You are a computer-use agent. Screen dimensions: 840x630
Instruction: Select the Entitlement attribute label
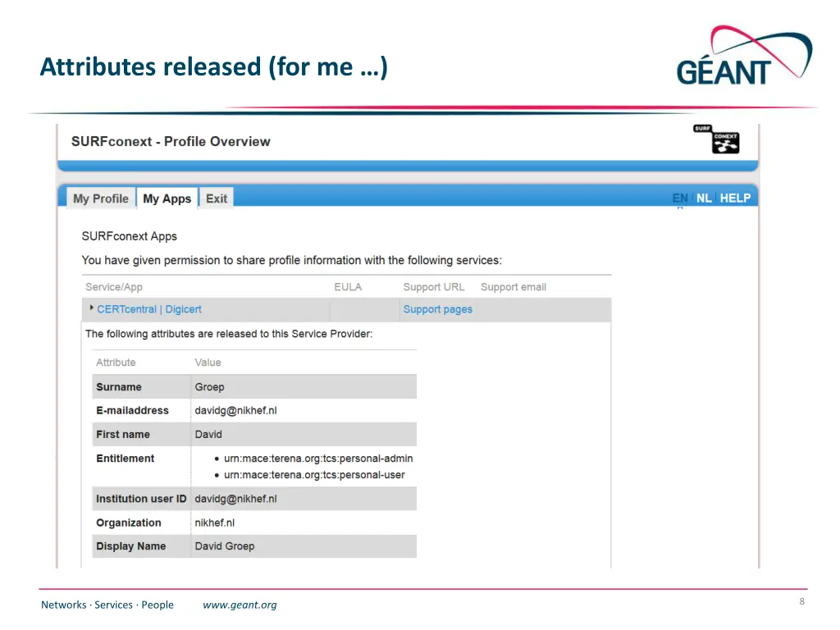[x=126, y=459]
